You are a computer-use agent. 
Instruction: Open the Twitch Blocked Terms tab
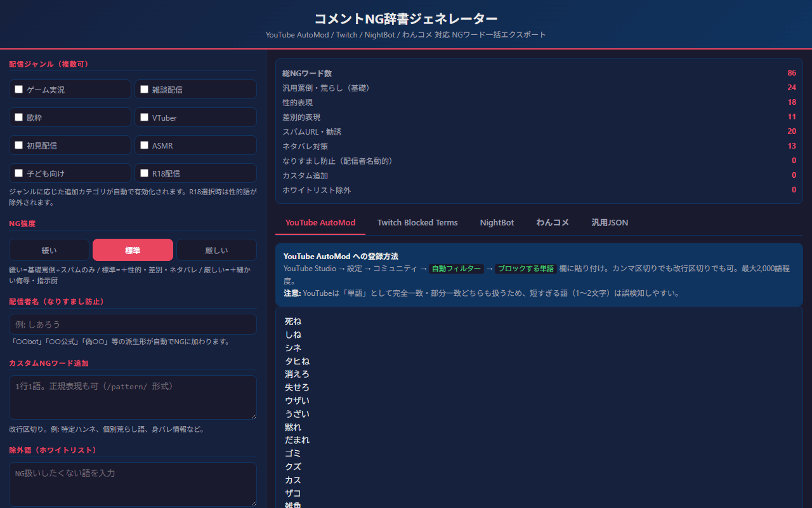[x=417, y=223]
